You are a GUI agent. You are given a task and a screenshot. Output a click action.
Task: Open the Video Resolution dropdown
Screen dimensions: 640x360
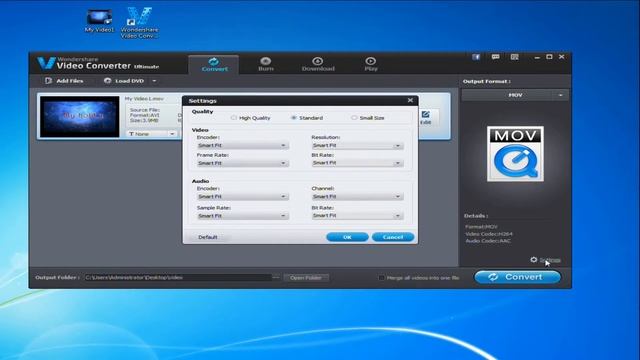tap(358, 145)
